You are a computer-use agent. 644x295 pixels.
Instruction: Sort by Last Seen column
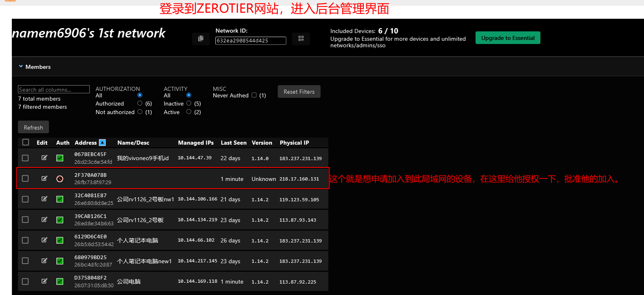click(234, 143)
